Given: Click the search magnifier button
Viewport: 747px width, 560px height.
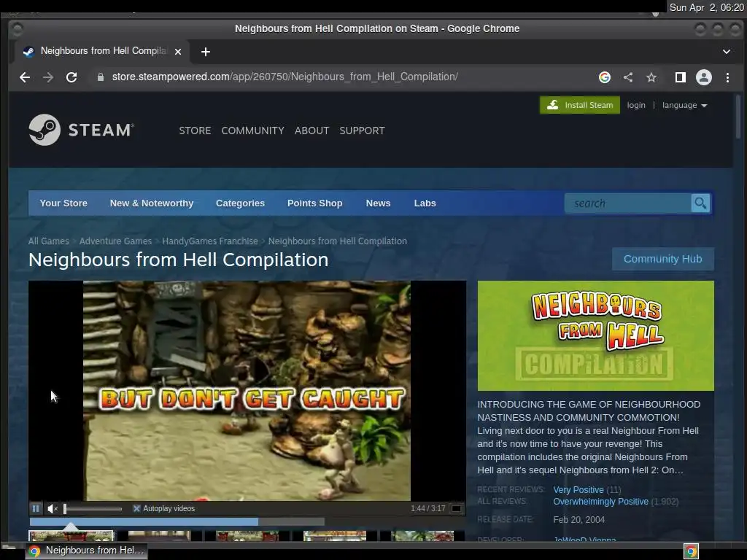Looking at the screenshot, I should tap(700, 203).
